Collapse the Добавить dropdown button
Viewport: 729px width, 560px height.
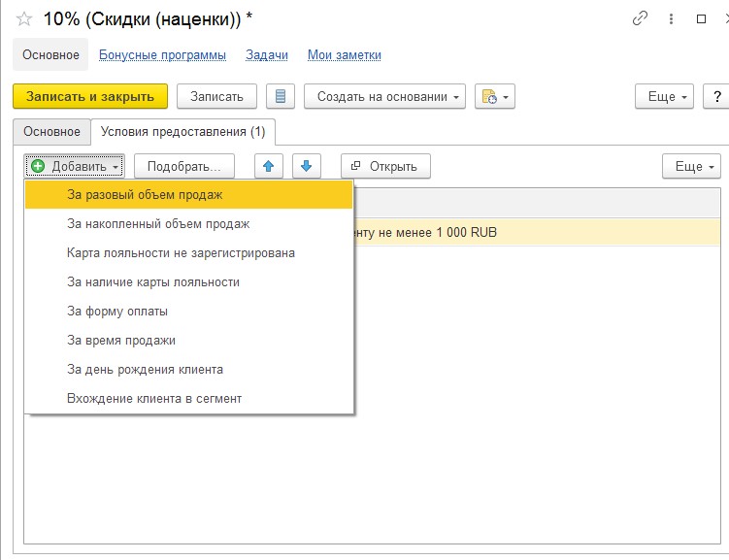pos(75,166)
